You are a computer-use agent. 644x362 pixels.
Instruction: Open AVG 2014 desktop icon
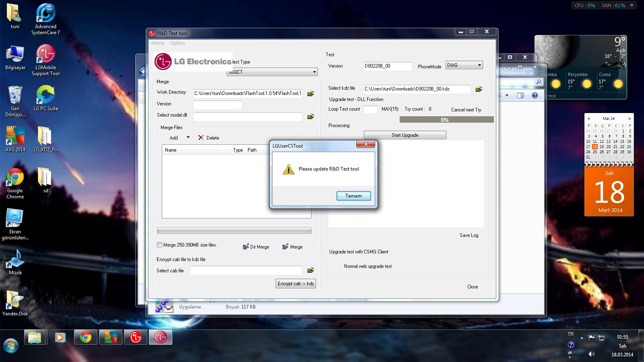pos(15,139)
